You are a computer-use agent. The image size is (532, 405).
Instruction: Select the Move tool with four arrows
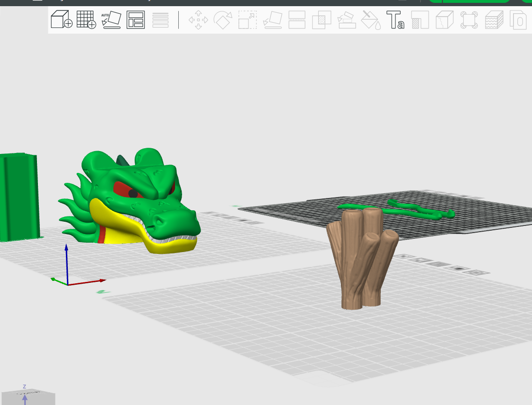(199, 19)
